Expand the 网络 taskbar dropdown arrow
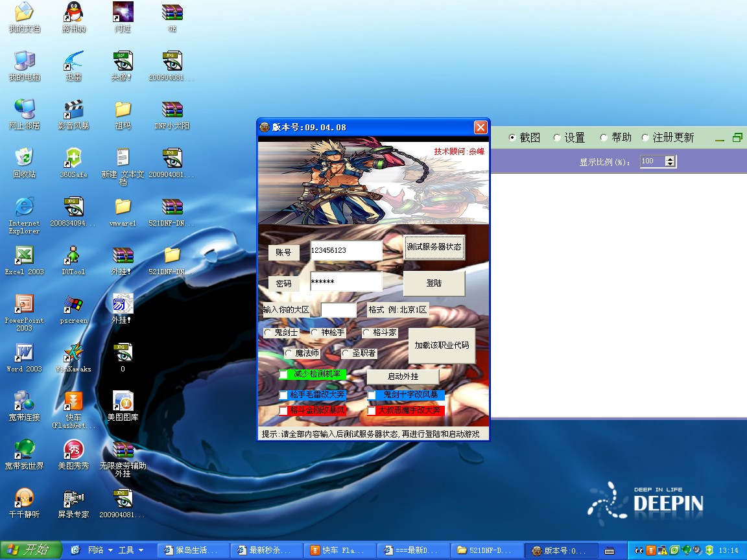This screenshot has height=560, width=747. tap(110, 550)
